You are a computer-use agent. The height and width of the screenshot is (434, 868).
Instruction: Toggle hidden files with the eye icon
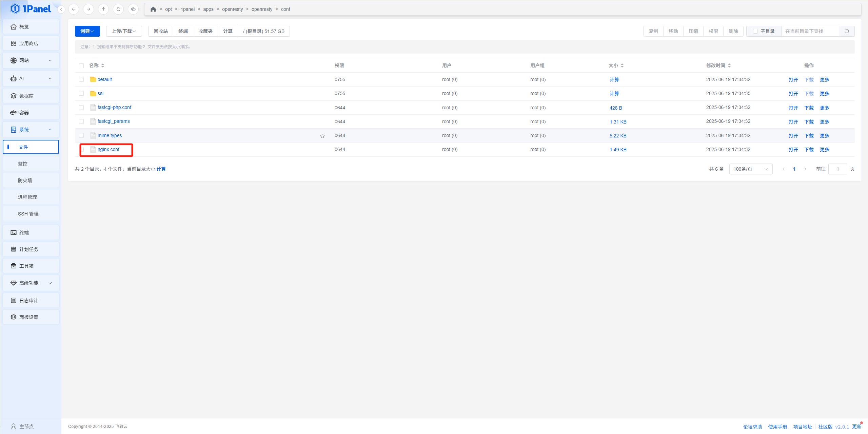[133, 9]
